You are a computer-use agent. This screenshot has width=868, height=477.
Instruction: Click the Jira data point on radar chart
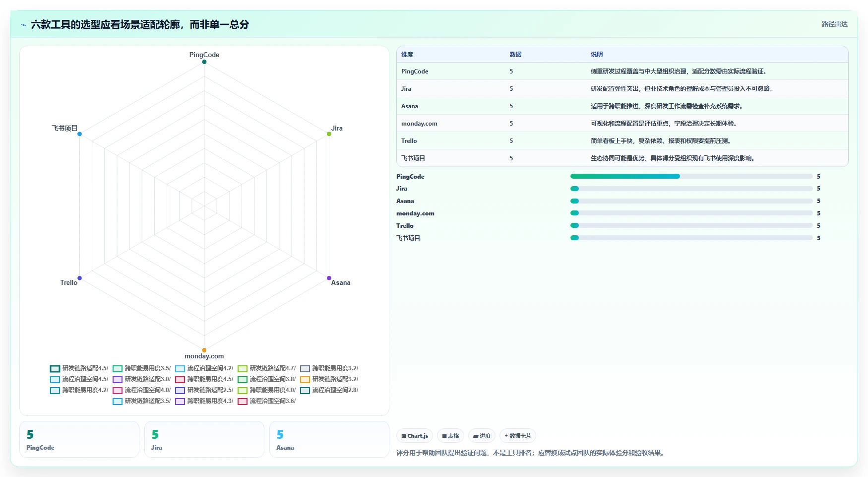[x=329, y=134]
